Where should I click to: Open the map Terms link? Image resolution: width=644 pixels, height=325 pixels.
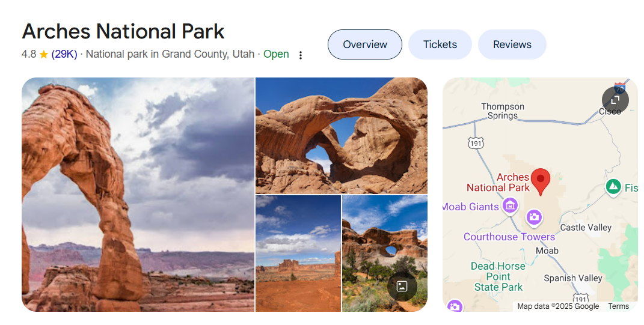tap(619, 306)
